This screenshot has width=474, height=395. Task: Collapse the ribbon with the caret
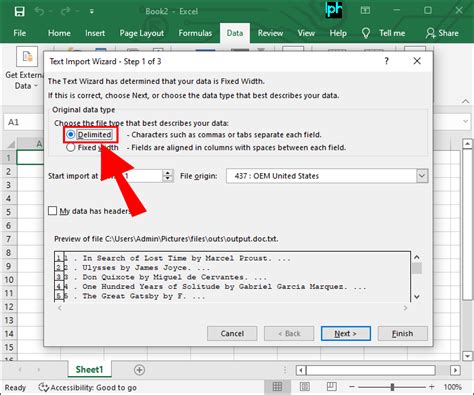coord(465,101)
